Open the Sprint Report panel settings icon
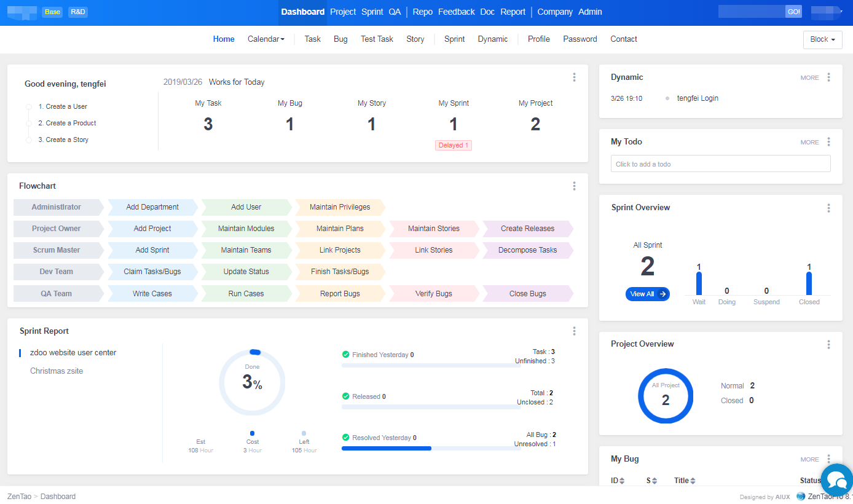 (x=574, y=331)
